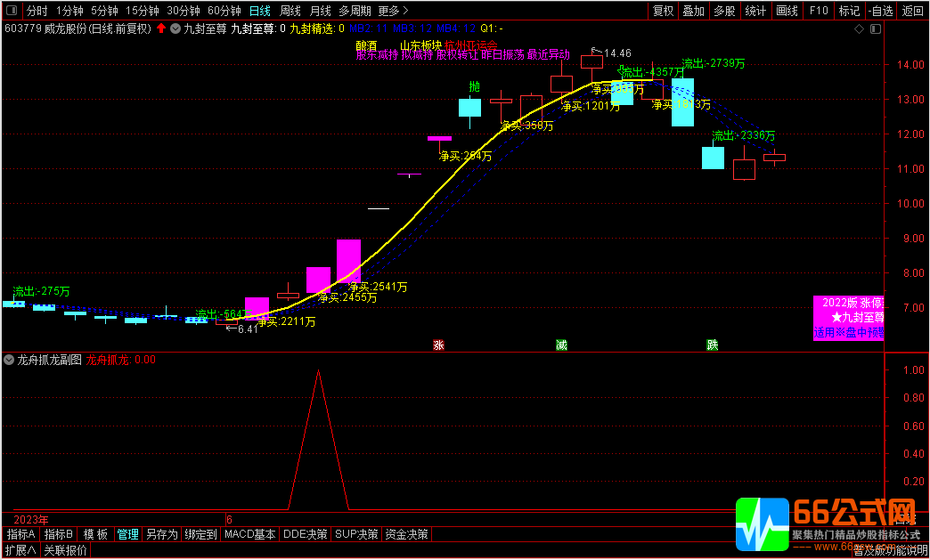Activate the 画线 drawing tool
The image size is (930, 560).
787,11
